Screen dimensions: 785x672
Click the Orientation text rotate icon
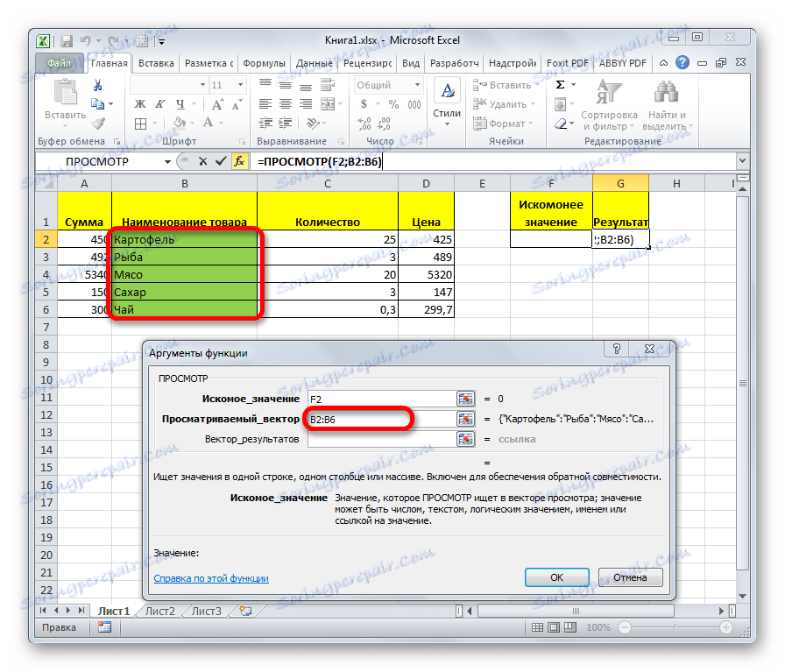click(x=313, y=124)
